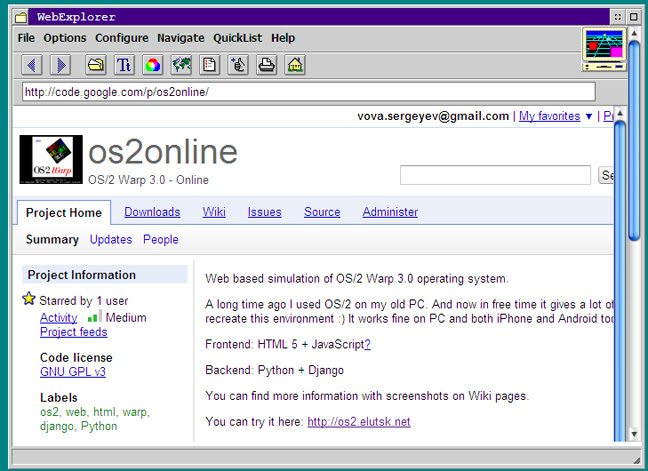
Task: Click the os2 label
Action: (50, 412)
